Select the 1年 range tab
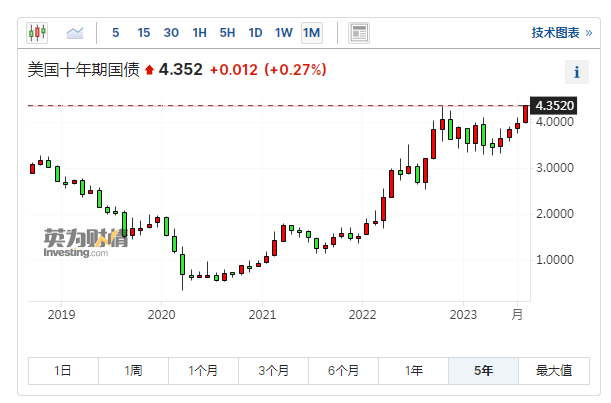This screenshot has height=403, width=611. click(413, 371)
